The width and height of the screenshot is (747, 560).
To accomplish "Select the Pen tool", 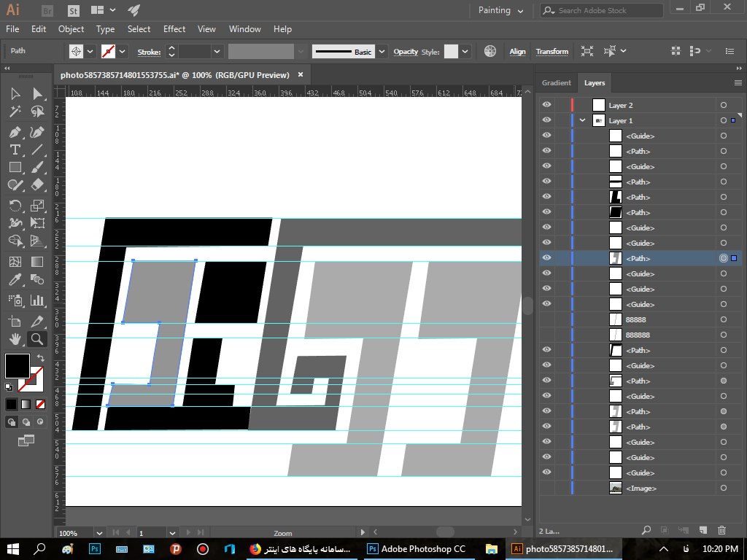I will click(15, 132).
